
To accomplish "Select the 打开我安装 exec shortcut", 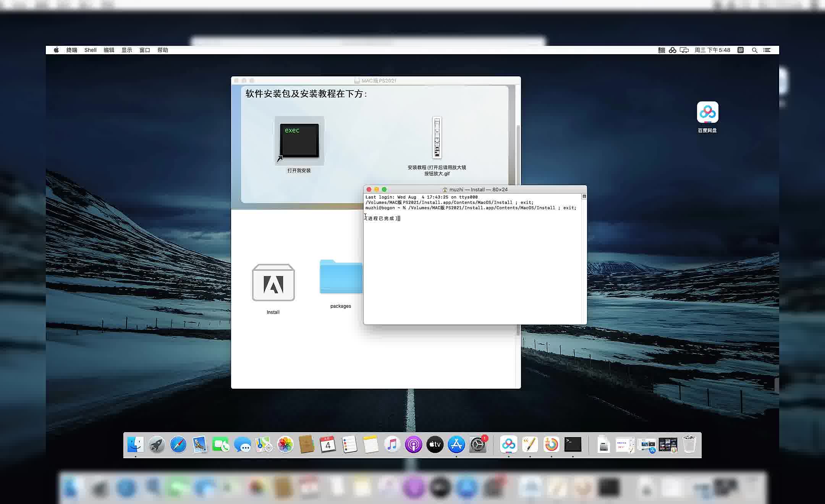I will click(x=299, y=141).
